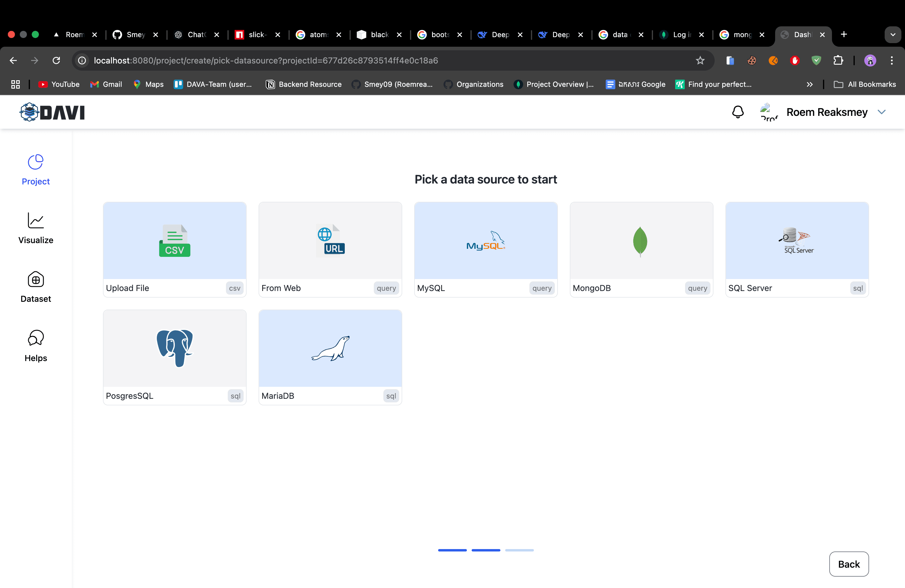Open the bookmarks overflow chevron
905x588 pixels.
pyautogui.click(x=810, y=84)
